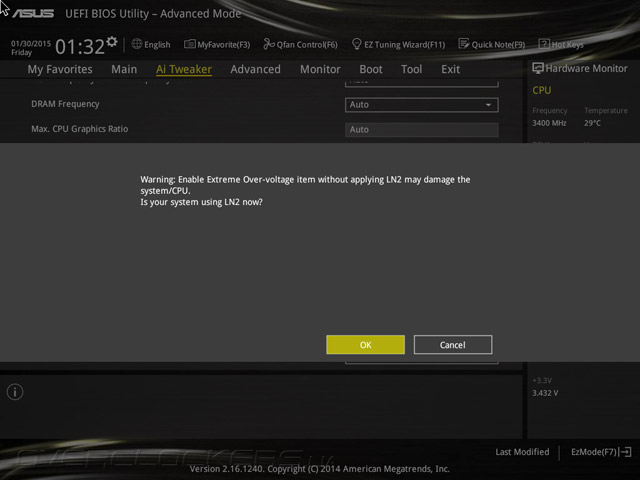Switch to EzMode(F7)
640x480 pixels.
[594, 452]
